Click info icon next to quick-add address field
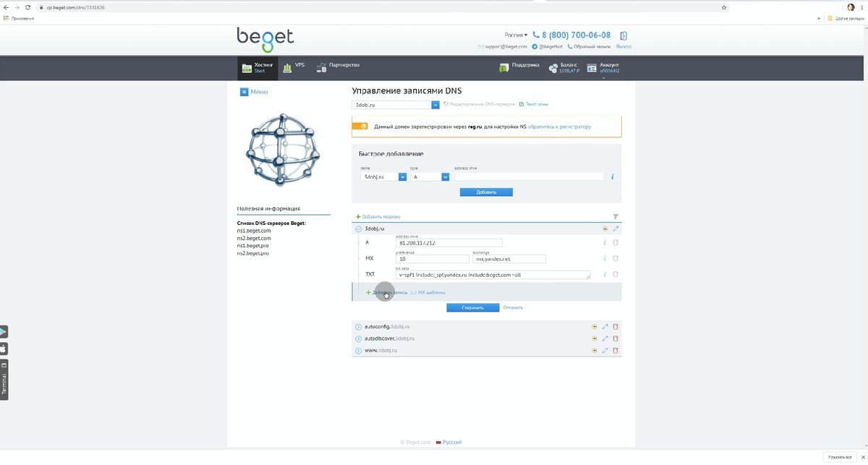 [x=613, y=176]
